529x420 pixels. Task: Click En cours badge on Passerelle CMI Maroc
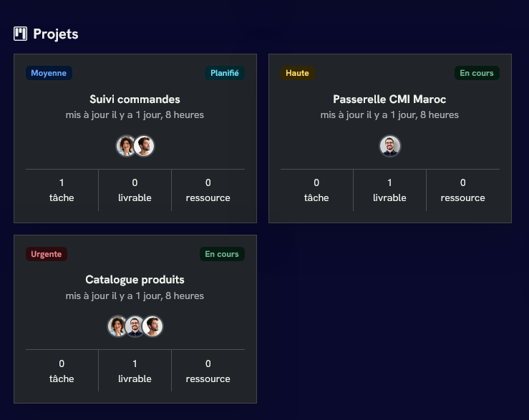[x=477, y=73]
